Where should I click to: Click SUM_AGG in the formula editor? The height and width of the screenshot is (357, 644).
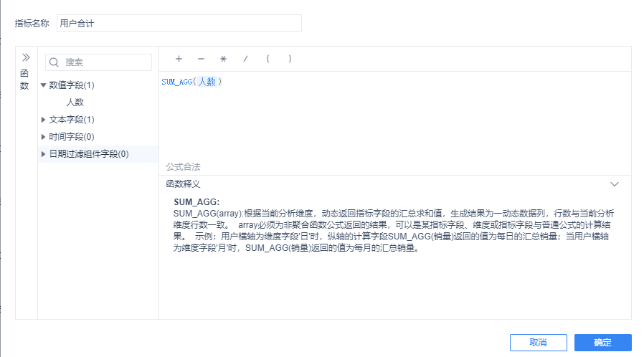tap(177, 82)
